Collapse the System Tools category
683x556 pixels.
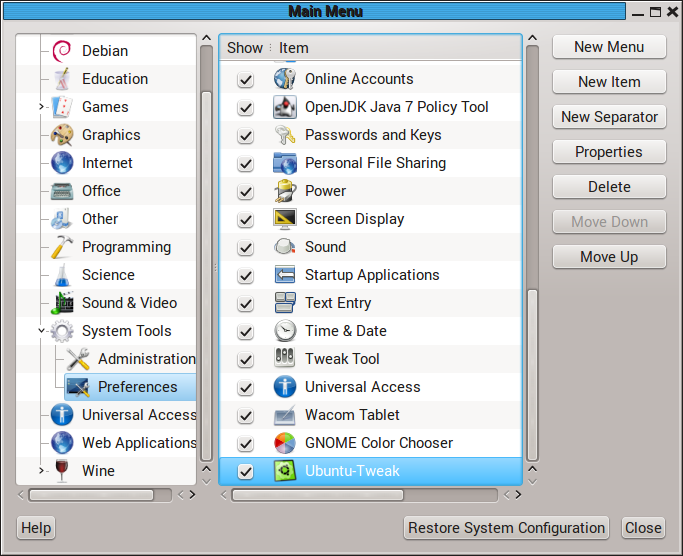tap(41, 331)
